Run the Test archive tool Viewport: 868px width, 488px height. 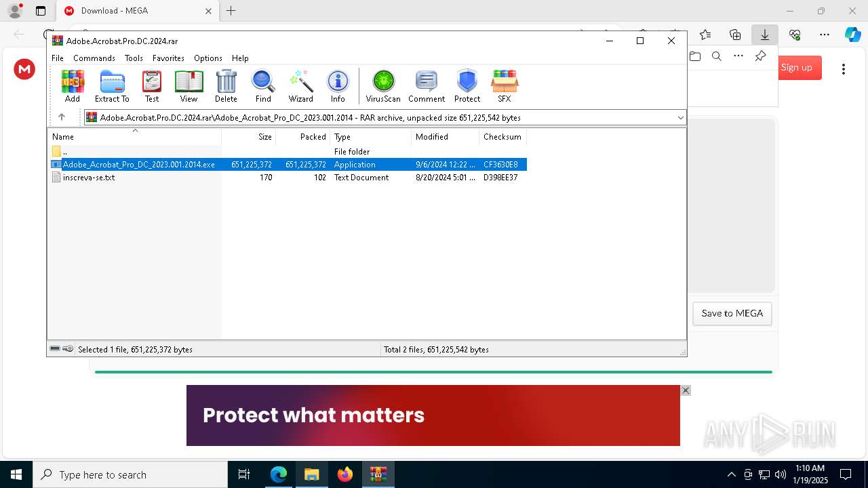[x=152, y=86]
